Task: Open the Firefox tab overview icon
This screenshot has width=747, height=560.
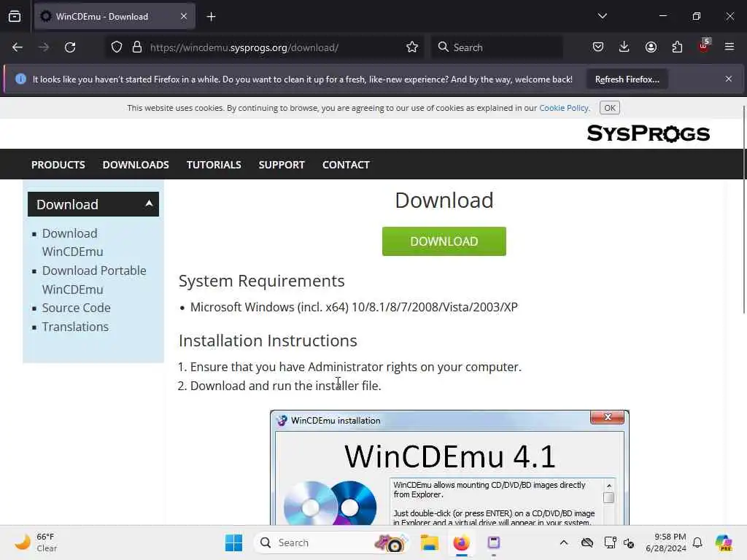Action: pyautogui.click(x=15, y=17)
